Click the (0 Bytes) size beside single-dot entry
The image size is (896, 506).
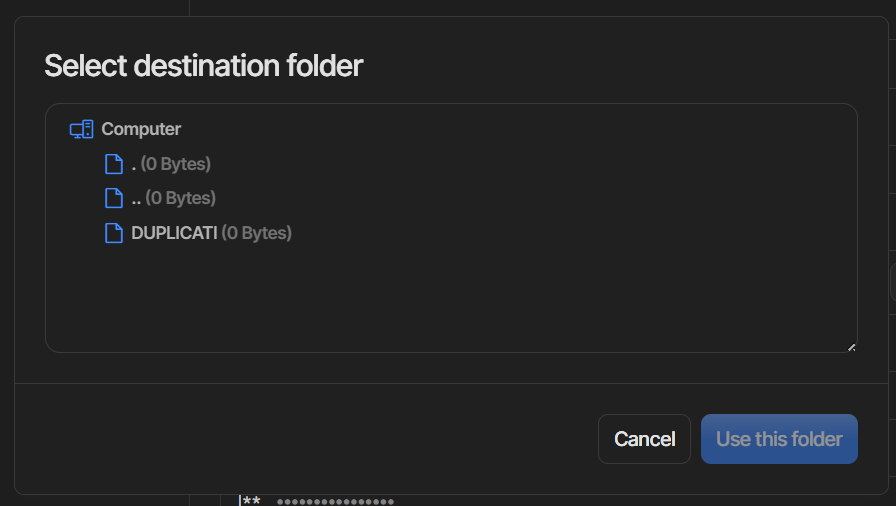175,164
